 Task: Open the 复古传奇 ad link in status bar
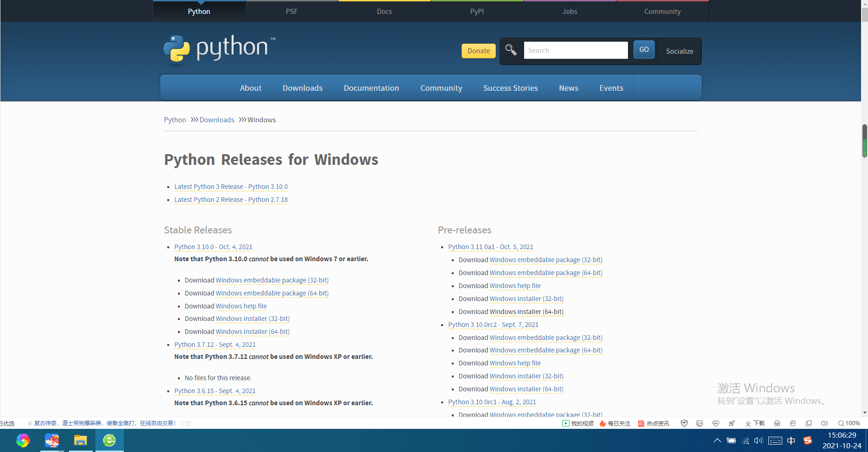tap(105, 423)
